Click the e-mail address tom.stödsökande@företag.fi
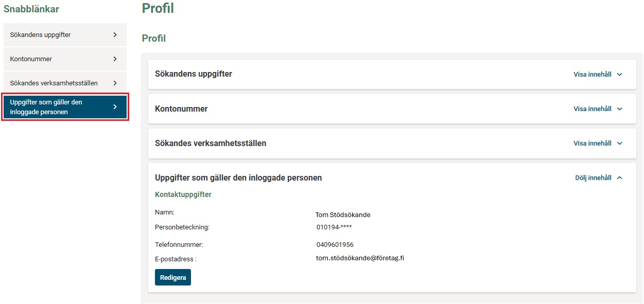644x304 pixels. pyautogui.click(x=360, y=258)
